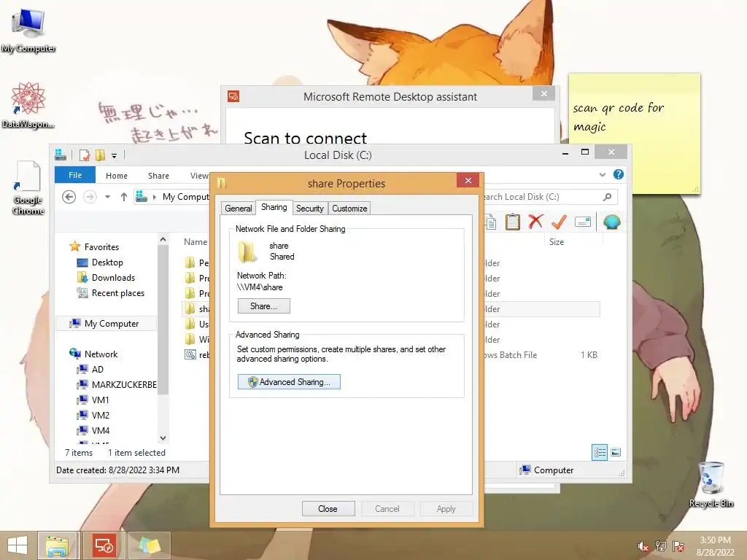Open the My Computer desktop icon

(28, 29)
